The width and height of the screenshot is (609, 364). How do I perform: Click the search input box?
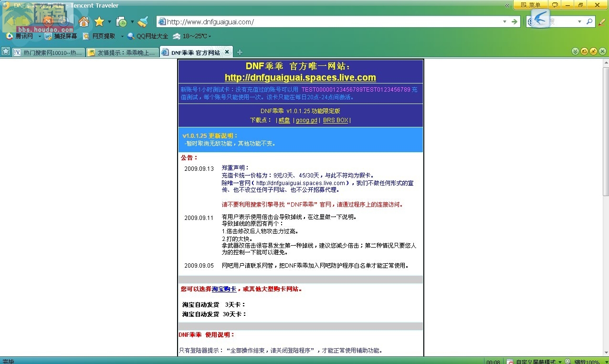pyautogui.click(x=561, y=21)
